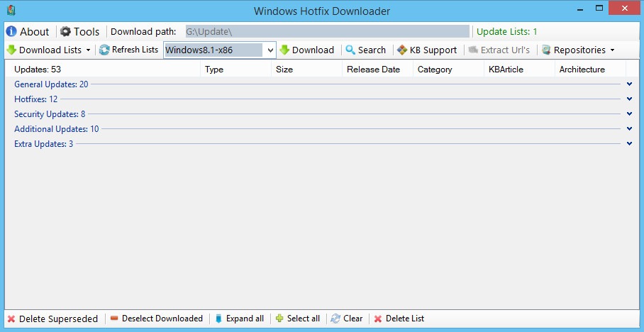
Task: Select the Additional Updates: 10 group title
Action: tap(57, 129)
